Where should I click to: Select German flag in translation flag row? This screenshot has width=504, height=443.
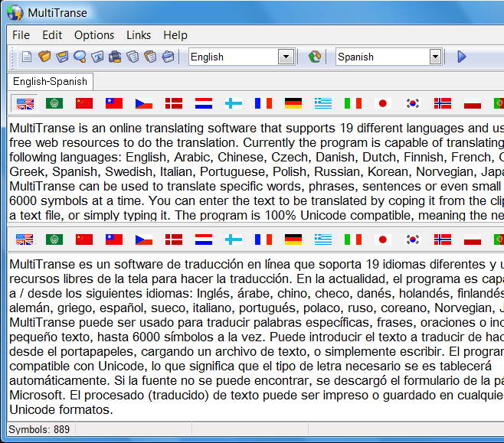(293, 239)
